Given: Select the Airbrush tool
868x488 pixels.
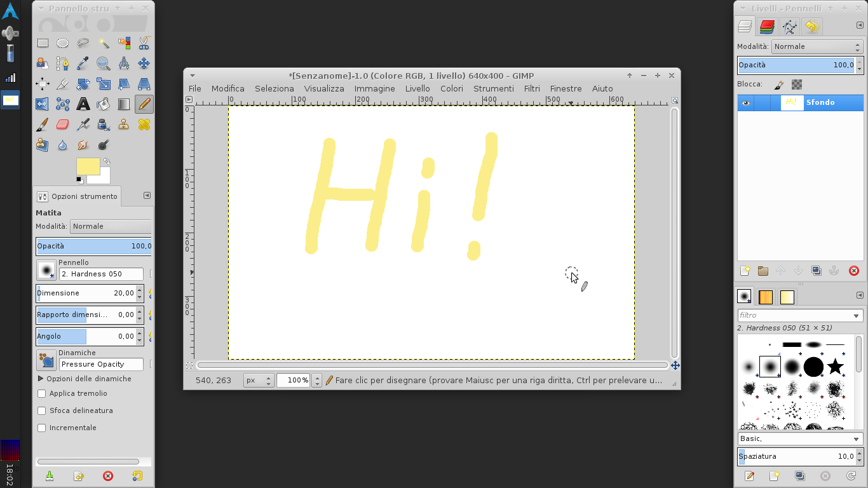Looking at the screenshot, I should pyautogui.click(x=83, y=125).
